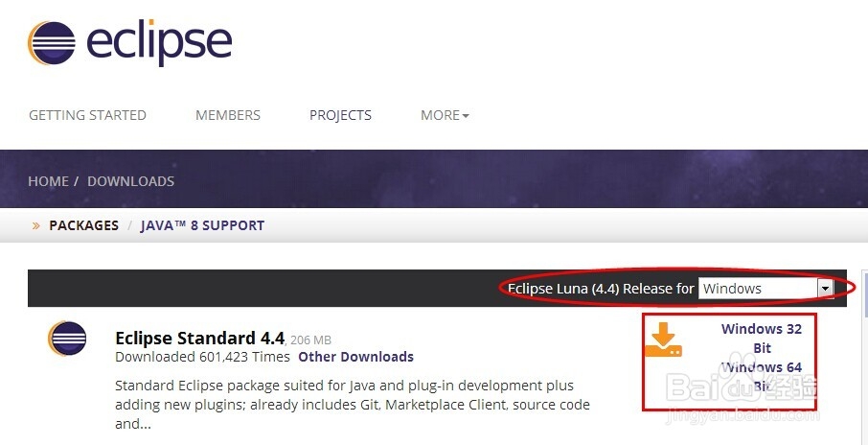The image size is (868, 445).
Task: Click the Eclipse Standard 4.4 title
Action: pyautogui.click(x=200, y=338)
